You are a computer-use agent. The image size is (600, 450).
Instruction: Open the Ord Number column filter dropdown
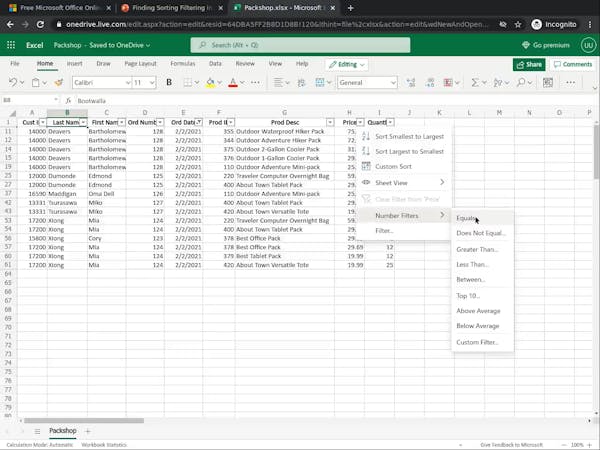pos(160,122)
